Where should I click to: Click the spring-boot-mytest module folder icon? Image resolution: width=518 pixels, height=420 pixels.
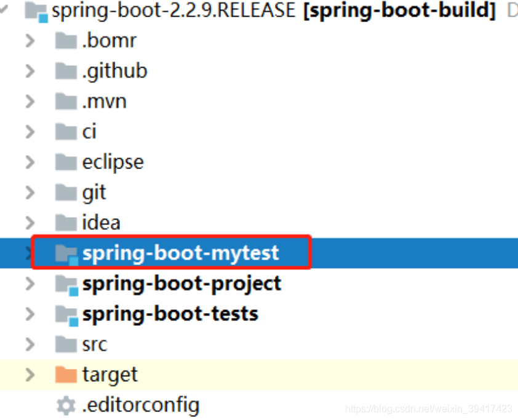pyautogui.click(x=66, y=255)
